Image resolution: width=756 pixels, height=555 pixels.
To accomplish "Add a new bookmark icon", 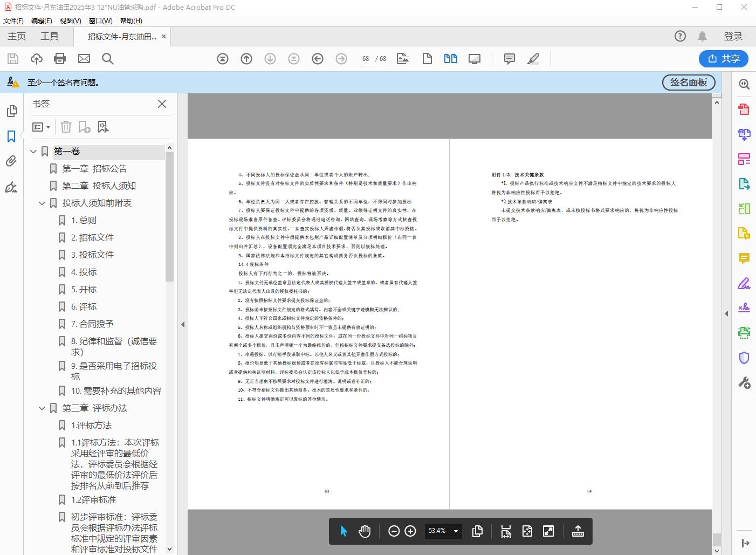I will pos(85,127).
